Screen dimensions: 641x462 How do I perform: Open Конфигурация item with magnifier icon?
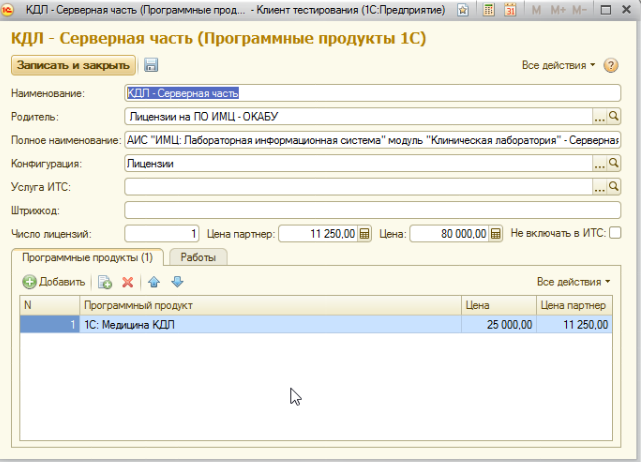[614, 164]
